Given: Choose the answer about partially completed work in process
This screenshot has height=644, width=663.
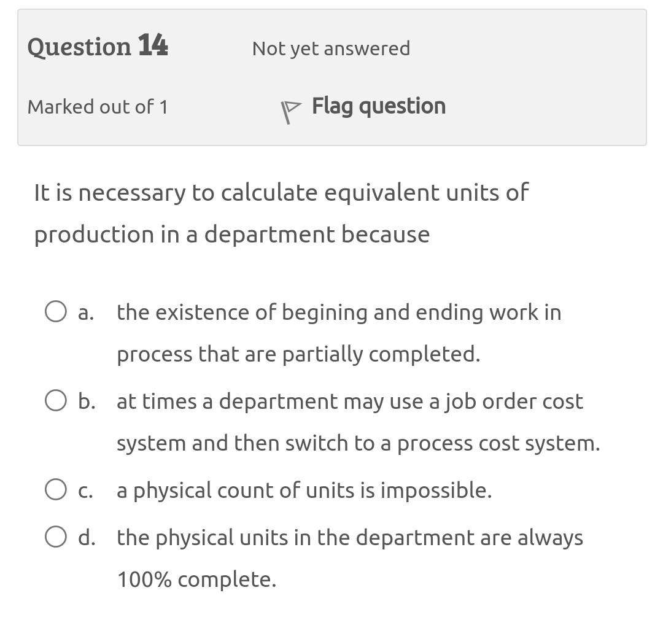Looking at the screenshot, I should pos(339,312).
